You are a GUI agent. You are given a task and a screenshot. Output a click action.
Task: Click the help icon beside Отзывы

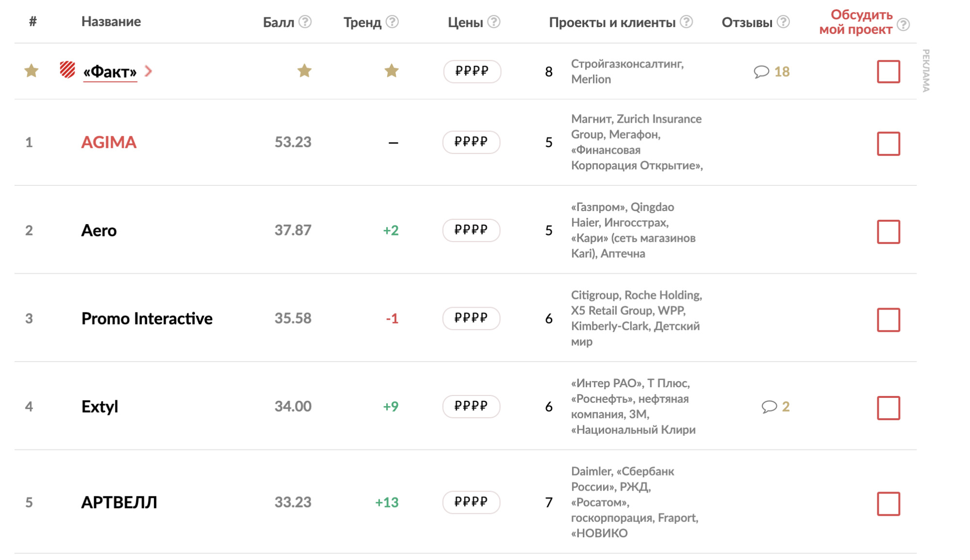coord(783,22)
